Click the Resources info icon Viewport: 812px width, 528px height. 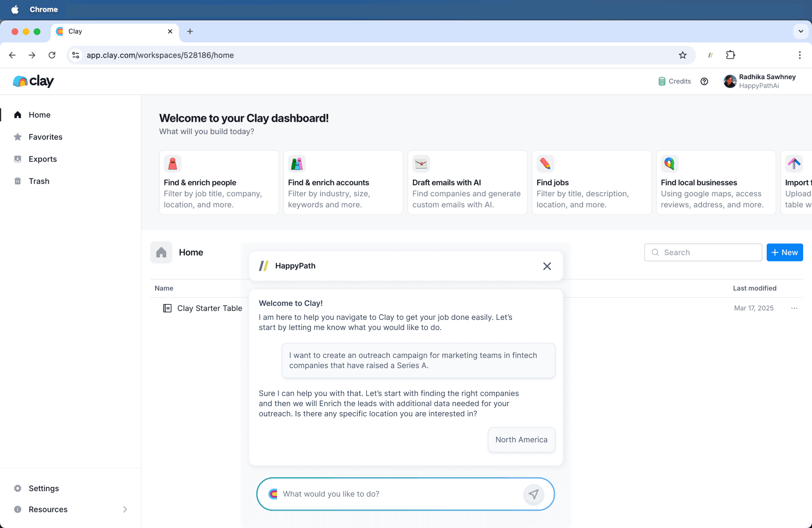coord(18,509)
